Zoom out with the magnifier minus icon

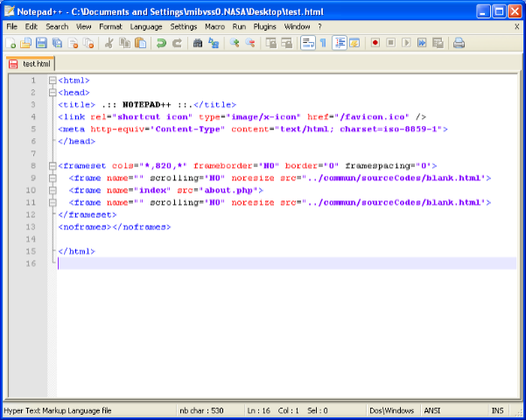[250, 43]
